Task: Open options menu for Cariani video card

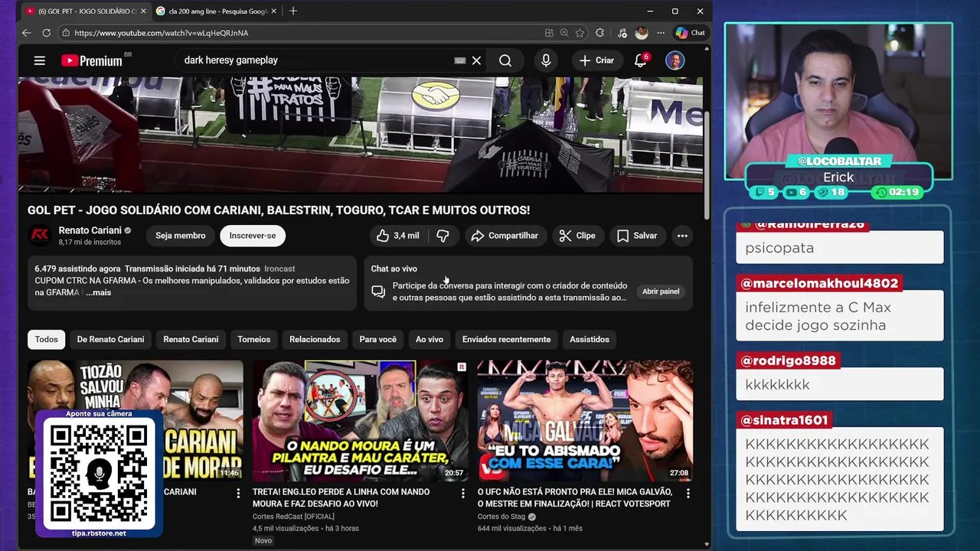Action: 238,494
